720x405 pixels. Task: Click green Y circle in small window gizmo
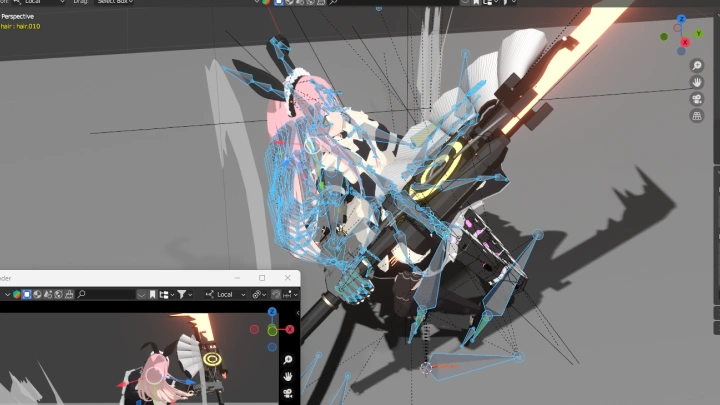click(x=272, y=330)
